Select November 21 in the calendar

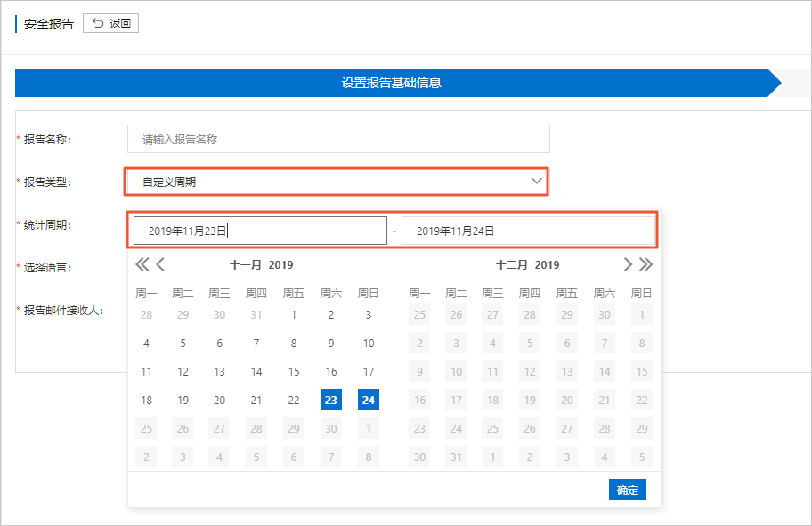pyautogui.click(x=256, y=400)
